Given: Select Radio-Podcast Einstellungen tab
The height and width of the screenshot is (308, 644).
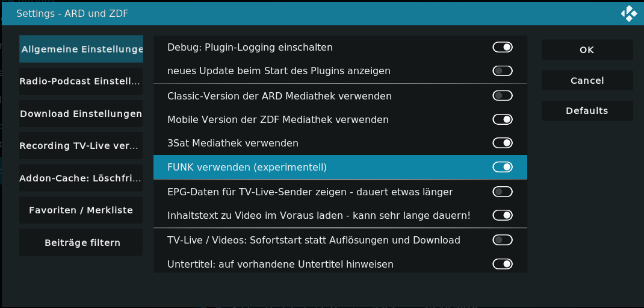Looking at the screenshot, I should tap(81, 81).
